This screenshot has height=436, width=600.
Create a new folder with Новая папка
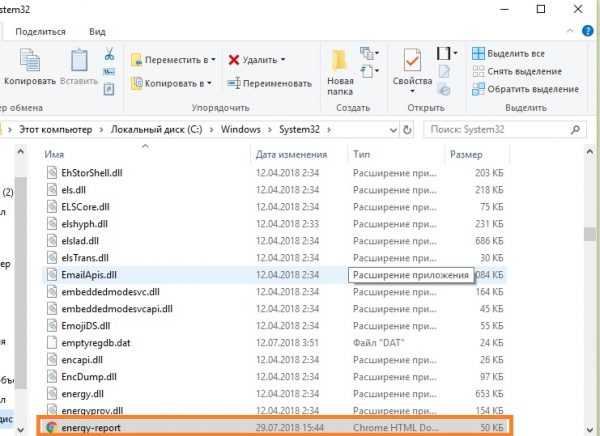340,68
